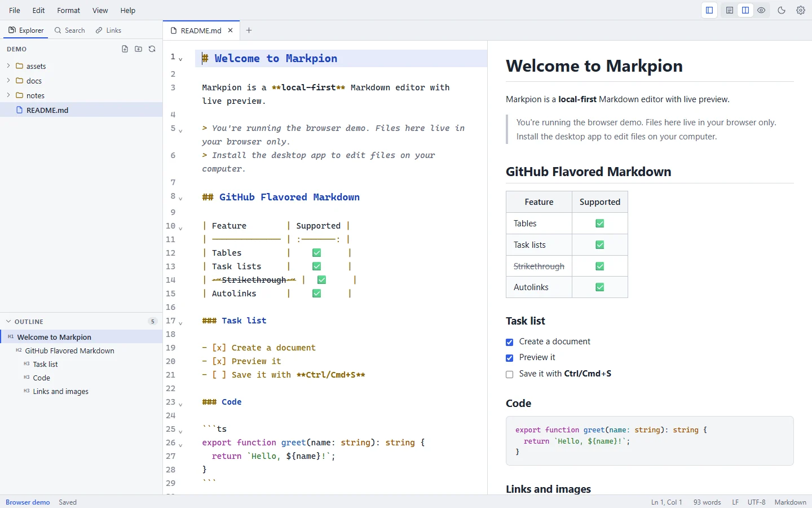The image size is (812, 508).
Task: Collapse the OUTLINE panel
Action: [x=8, y=321]
